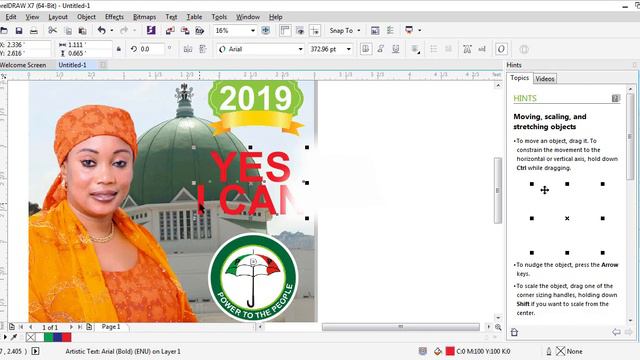Click the Cut scissors icon
640x360 pixels.
point(52,30)
